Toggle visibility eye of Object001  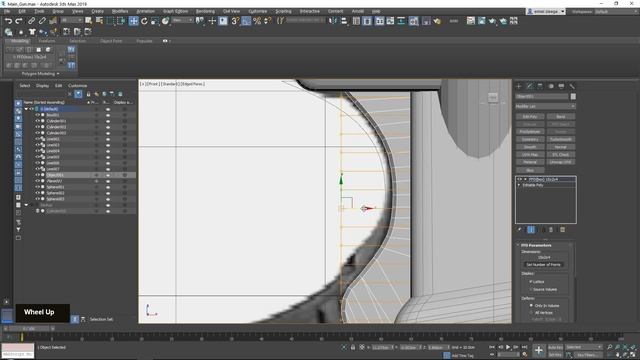pyautogui.click(x=38, y=175)
